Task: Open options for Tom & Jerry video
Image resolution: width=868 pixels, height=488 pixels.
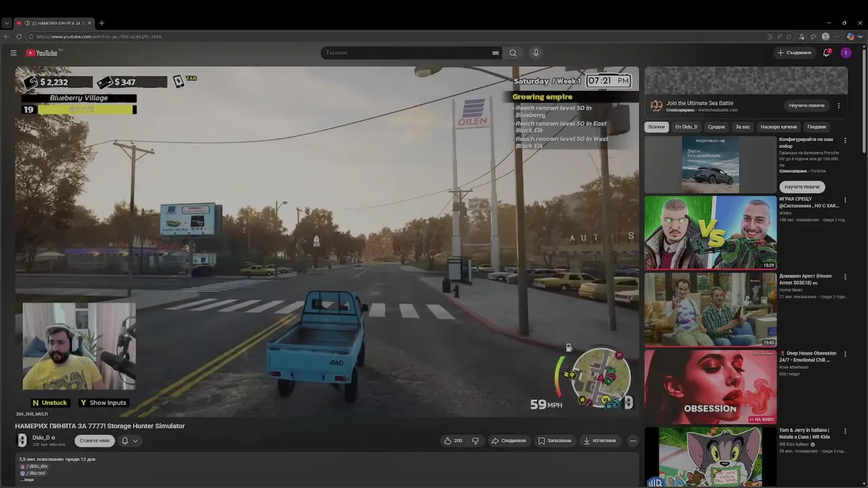Action: [x=845, y=431]
